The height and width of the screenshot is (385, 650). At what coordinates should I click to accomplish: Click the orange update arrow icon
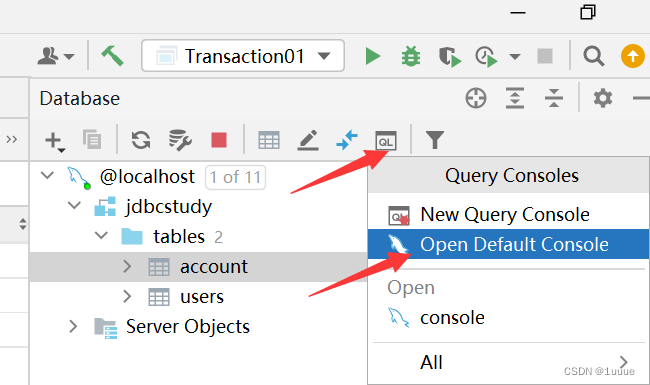(633, 56)
